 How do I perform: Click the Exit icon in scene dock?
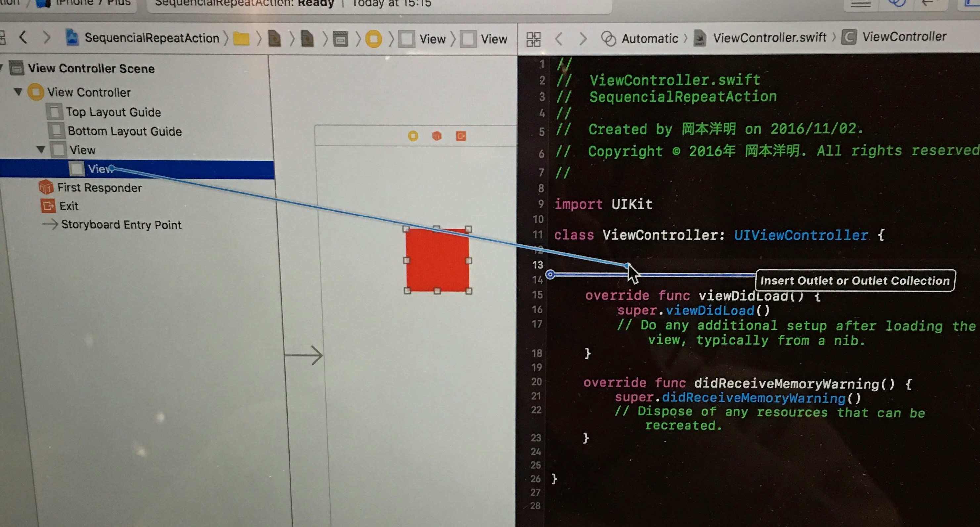461,136
